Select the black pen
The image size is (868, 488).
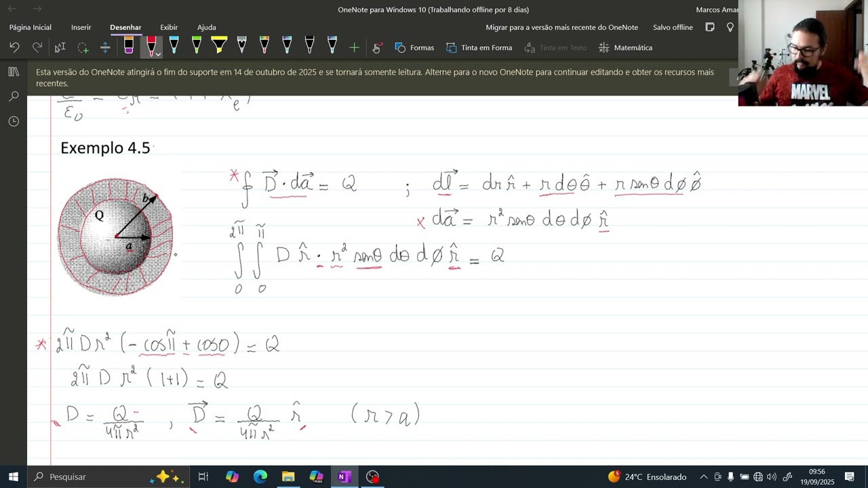click(309, 46)
